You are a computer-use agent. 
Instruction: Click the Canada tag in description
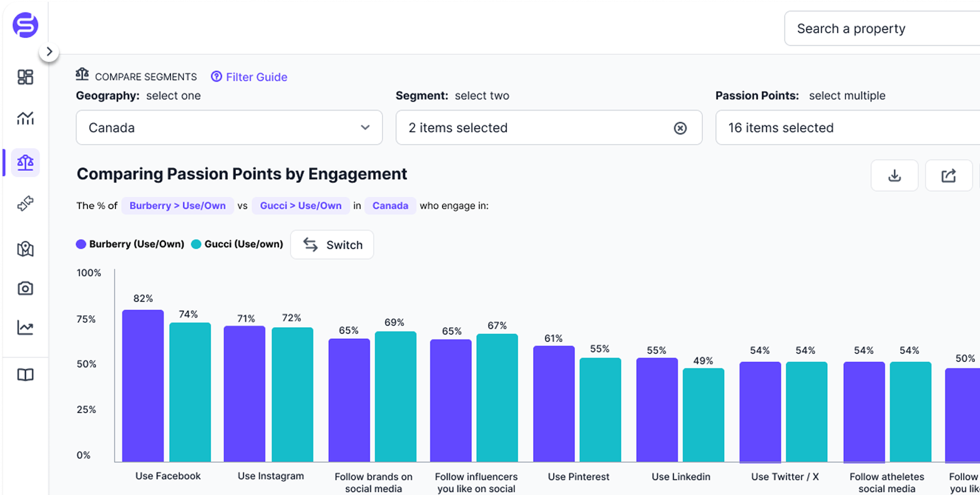tap(390, 205)
